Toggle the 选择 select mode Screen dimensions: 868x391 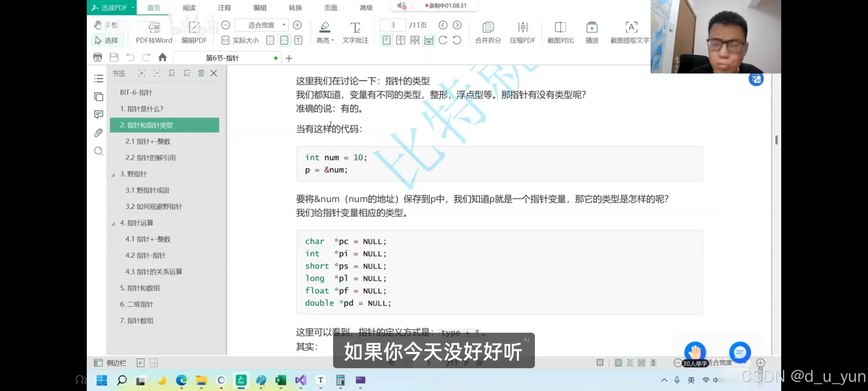click(x=107, y=40)
